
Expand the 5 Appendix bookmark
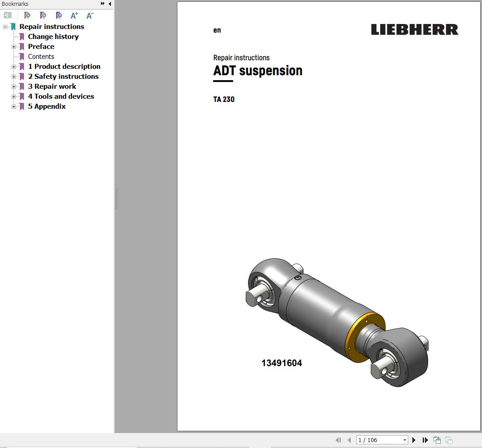pyautogui.click(x=14, y=107)
